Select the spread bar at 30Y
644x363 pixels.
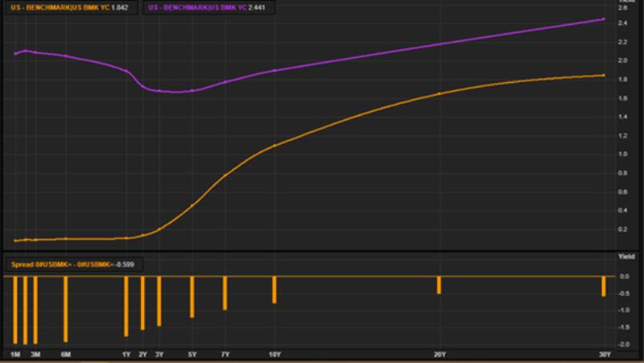604,286
